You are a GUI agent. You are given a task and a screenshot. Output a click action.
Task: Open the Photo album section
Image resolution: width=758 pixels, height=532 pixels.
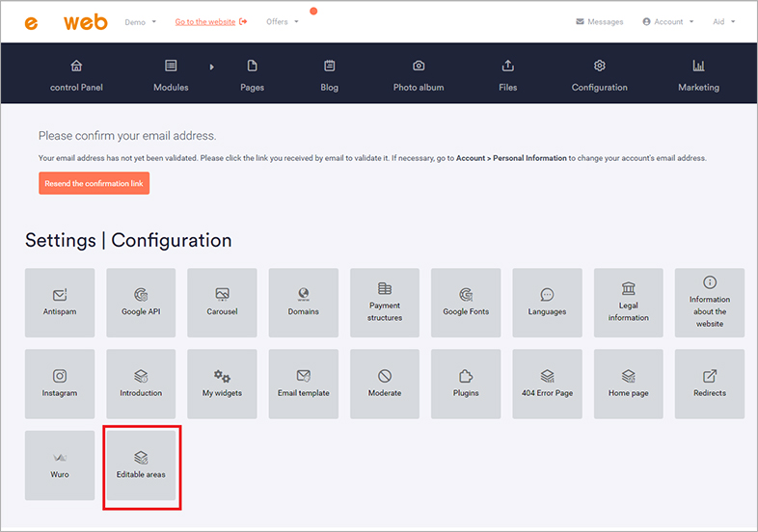(419, 75)
